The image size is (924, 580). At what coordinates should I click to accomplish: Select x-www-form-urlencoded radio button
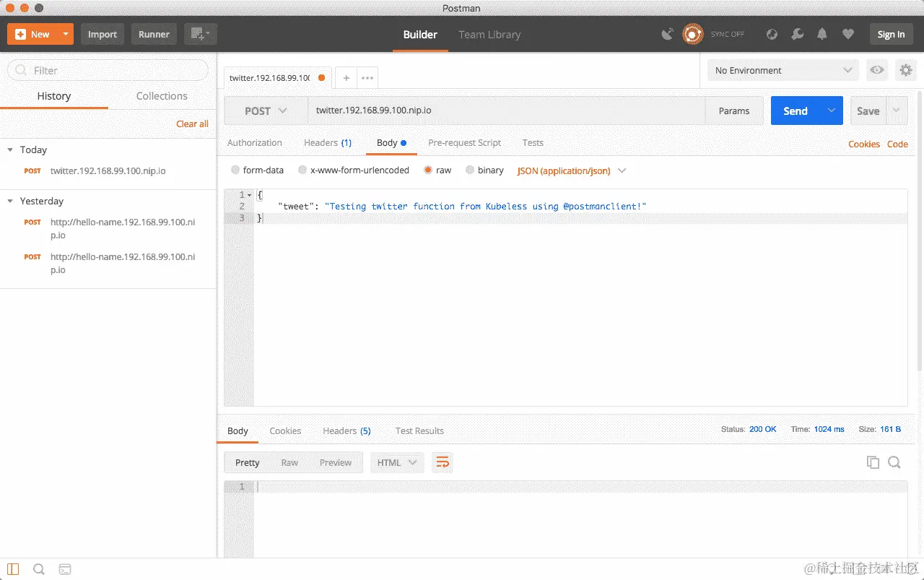click(x=302, y=170)
